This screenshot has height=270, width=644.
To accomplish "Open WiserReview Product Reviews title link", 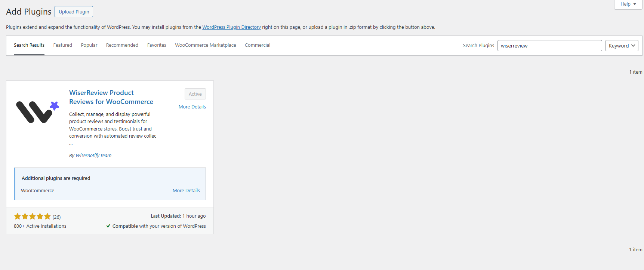I will [x=111, y=97].
